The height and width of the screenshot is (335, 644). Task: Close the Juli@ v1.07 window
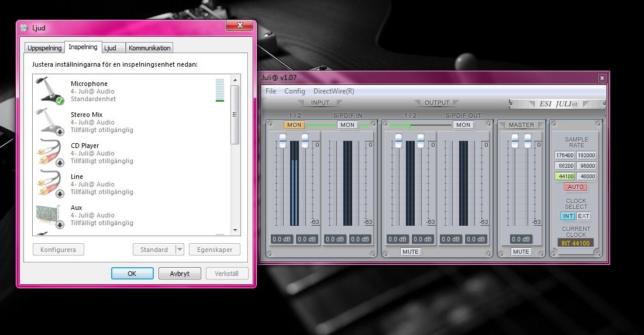[x=602, y=78]
